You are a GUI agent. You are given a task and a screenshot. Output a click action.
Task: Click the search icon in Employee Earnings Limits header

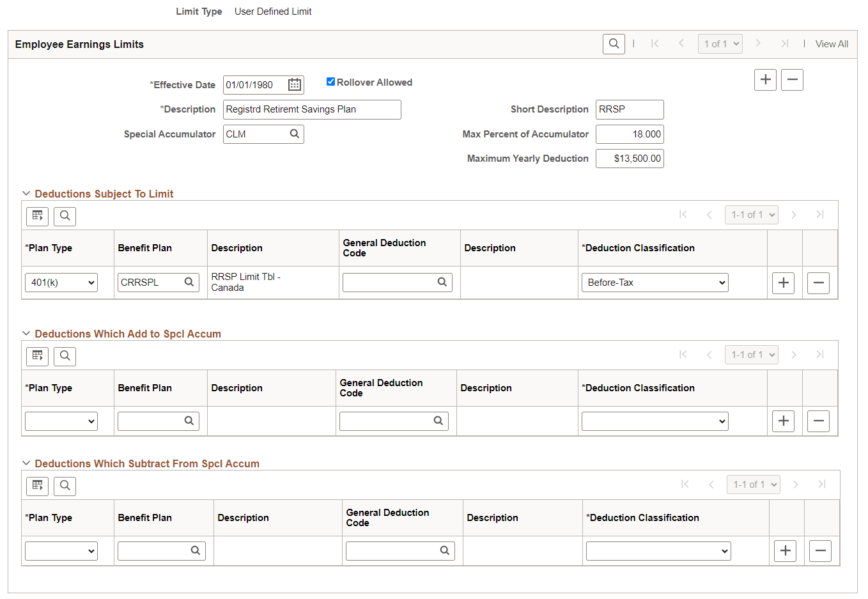point(613,43)
